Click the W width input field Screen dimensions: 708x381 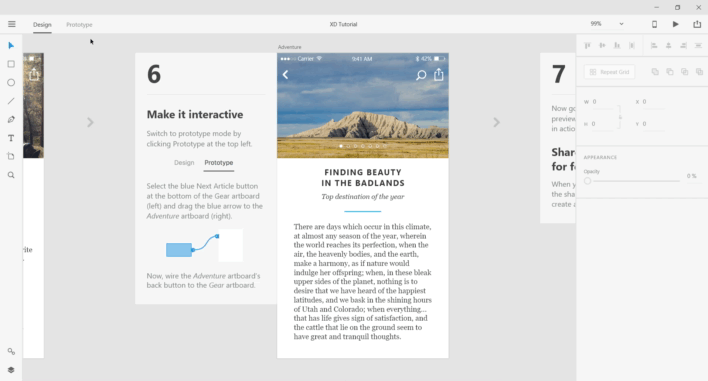pyautogui.click(x=603, y=102)
